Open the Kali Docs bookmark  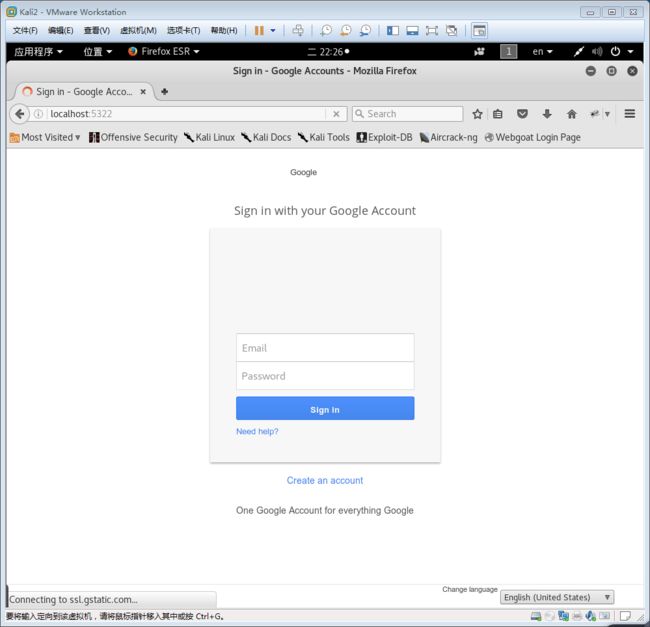[x=266, y=137]
